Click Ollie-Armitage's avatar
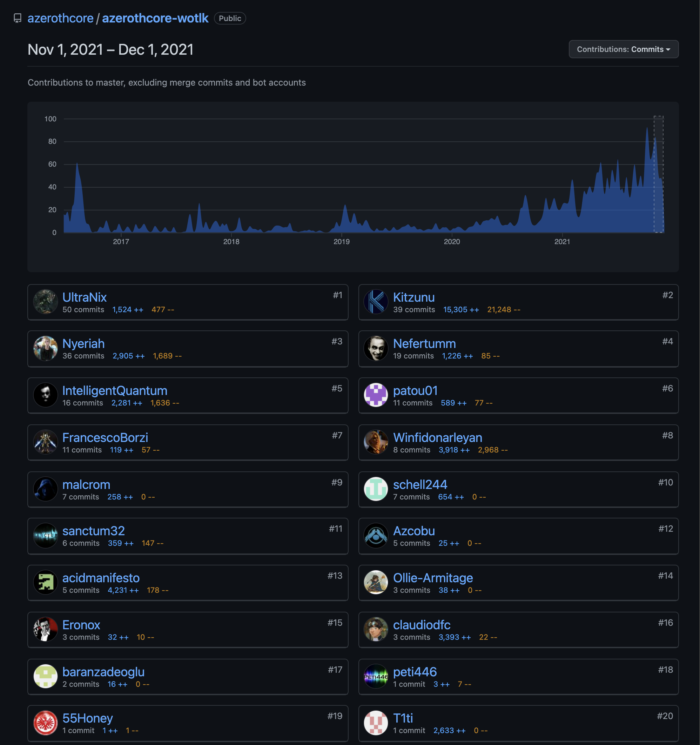 pyautogui.click(x=376, y=582)
